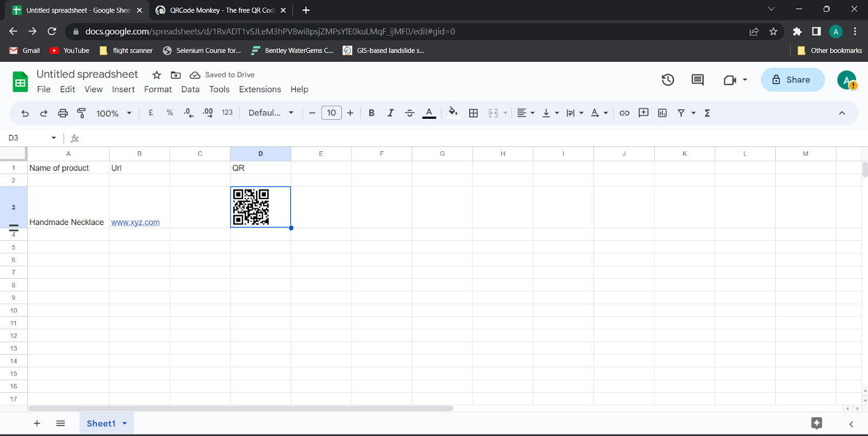Insert a chart from toolbar

point(662,113)
